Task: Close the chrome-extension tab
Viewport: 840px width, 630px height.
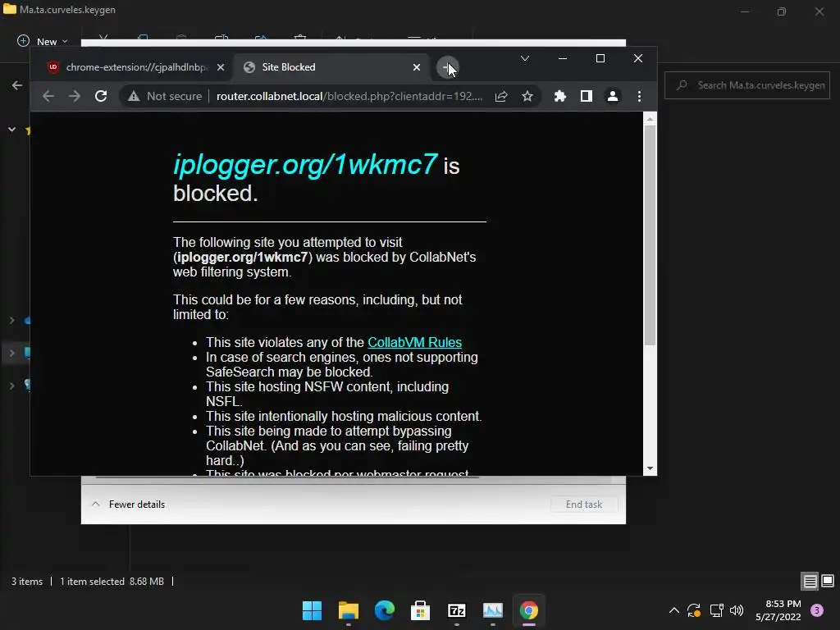Action: tap(221, 67)
